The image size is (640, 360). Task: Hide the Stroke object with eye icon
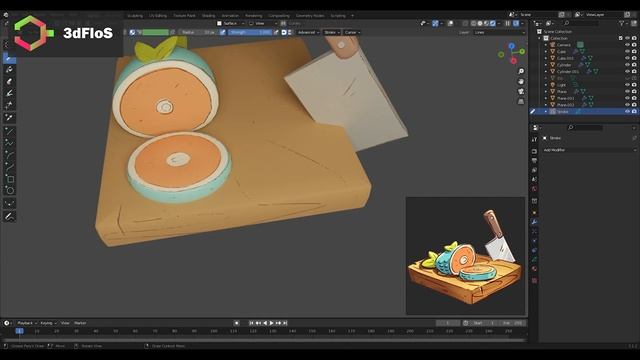[627, 111]
